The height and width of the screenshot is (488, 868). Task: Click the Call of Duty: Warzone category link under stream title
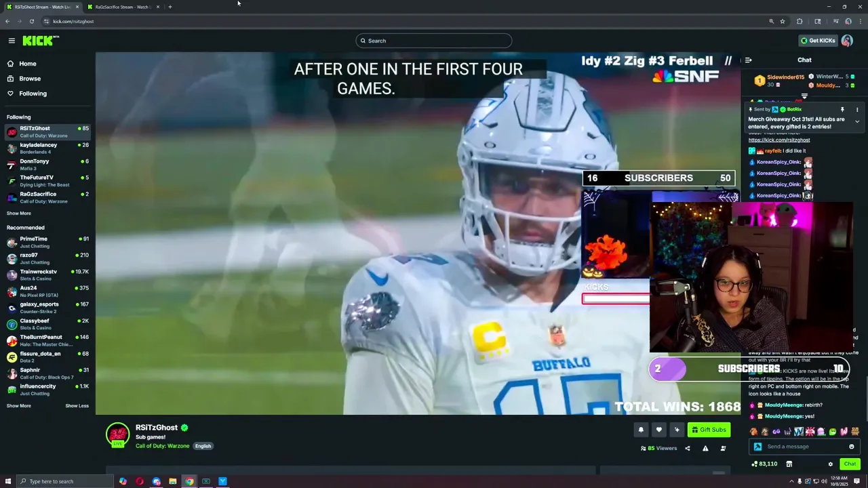click(x=162, y=446)
